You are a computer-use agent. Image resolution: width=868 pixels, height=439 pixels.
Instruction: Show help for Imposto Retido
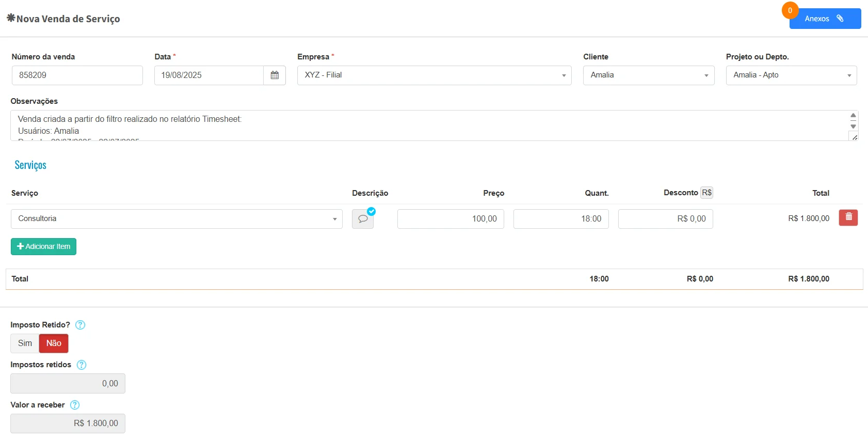[81, 325]
